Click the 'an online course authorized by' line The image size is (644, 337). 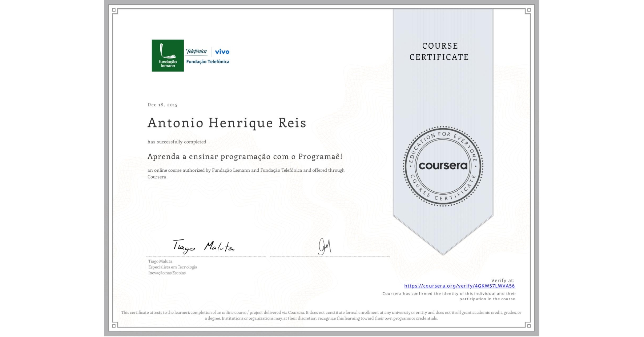coord(246,173)
